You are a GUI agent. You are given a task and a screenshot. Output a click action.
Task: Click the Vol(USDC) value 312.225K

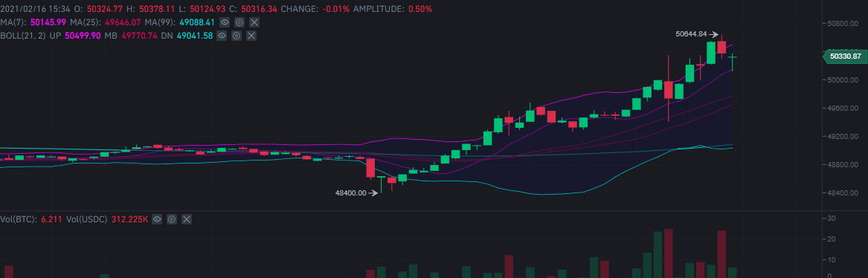click(129, 219)
